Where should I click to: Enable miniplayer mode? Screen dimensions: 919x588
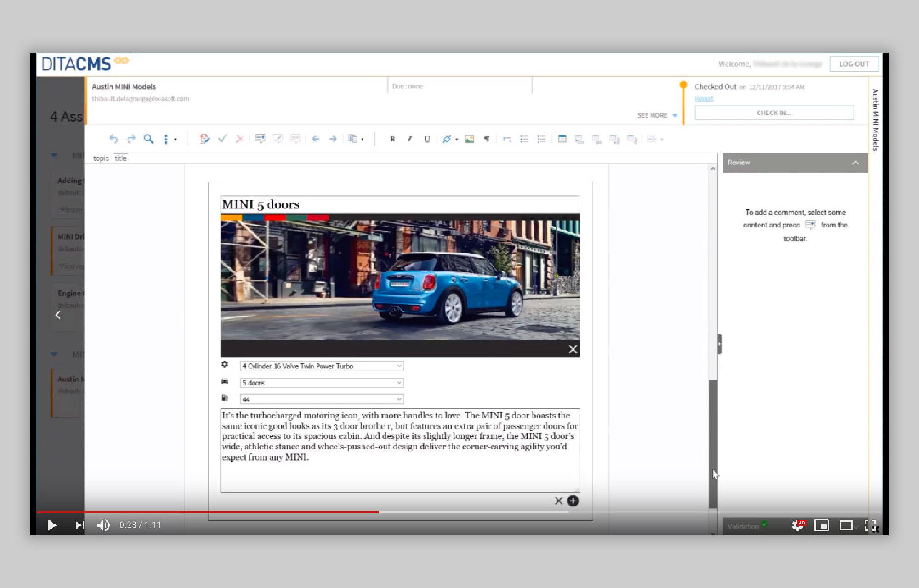(822, 525)
